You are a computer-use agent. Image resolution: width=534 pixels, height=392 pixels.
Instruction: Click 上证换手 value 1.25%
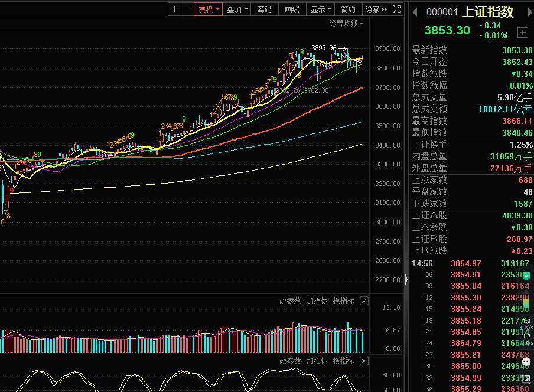point(521,145)
